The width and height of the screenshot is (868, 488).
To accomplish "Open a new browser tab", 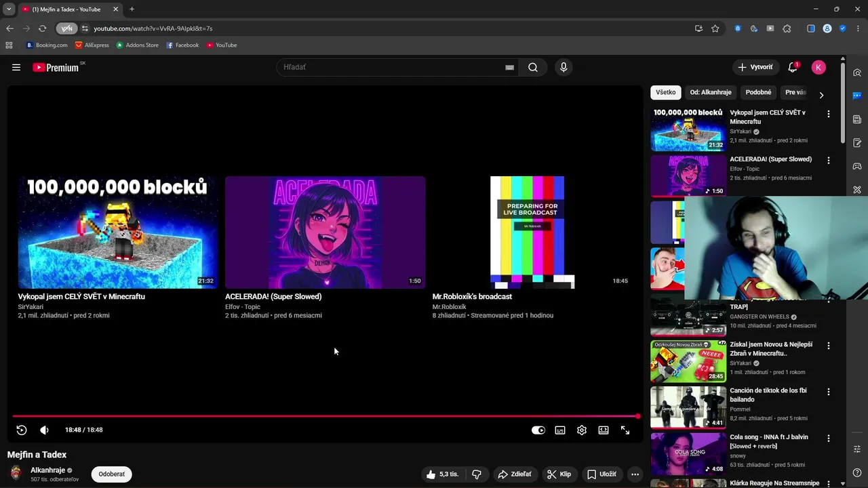I will (132, 9).
